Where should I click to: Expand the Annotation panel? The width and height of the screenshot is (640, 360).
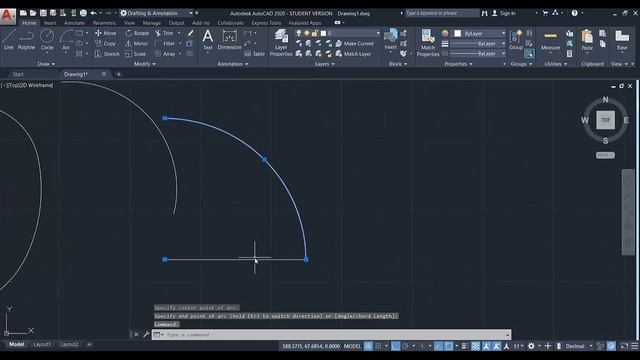coord(233,64)
